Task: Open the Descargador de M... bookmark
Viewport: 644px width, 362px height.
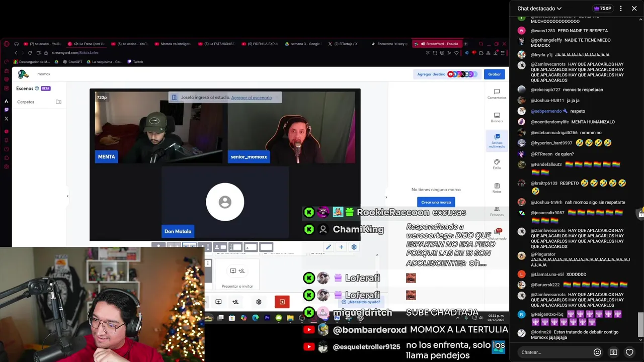Action: 32,62
